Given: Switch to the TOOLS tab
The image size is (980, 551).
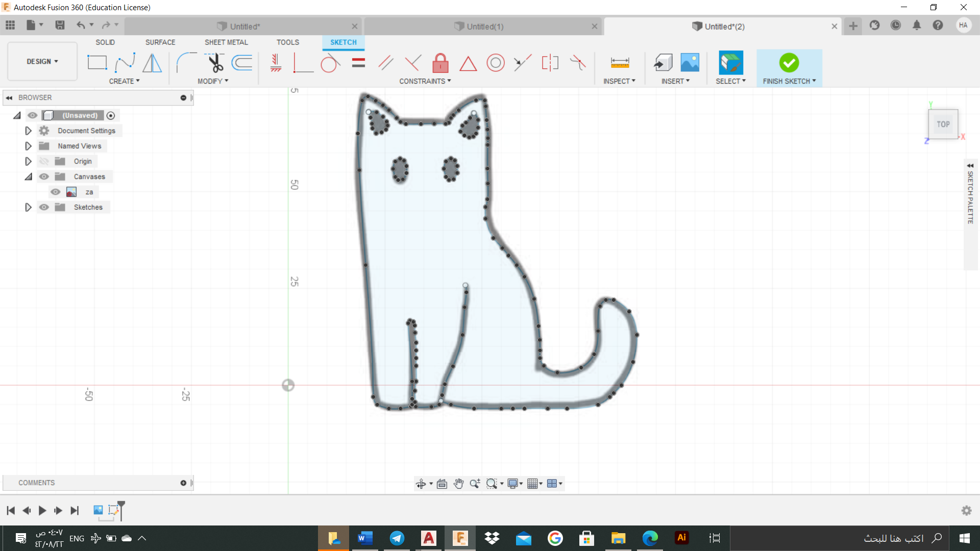Looking at the screenshot, I should pos(288,42).
